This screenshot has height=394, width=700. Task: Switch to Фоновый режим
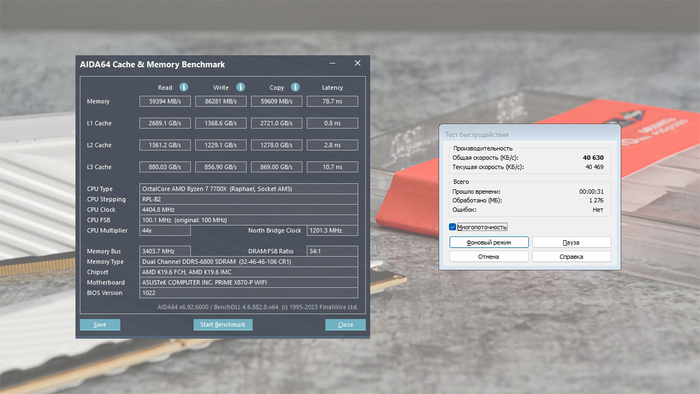click(x=489, y=242)
